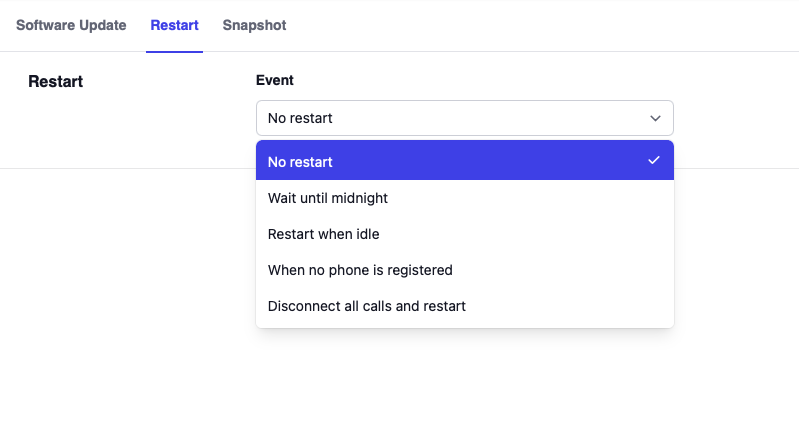The width and height of the screenshot is (799, 423).
Task: Pick the Restart when idle option
Action: [323, 234]
